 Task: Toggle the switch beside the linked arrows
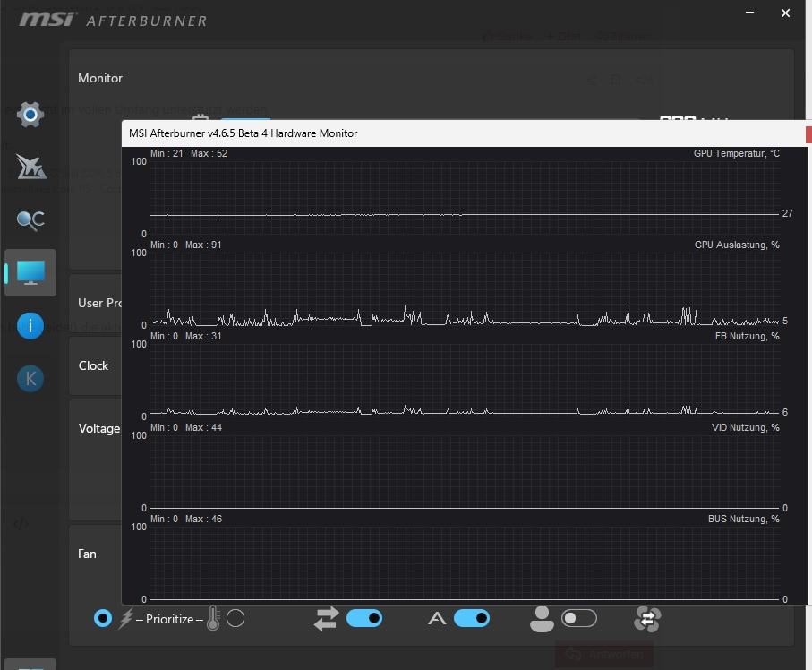(x=364, y=618)
